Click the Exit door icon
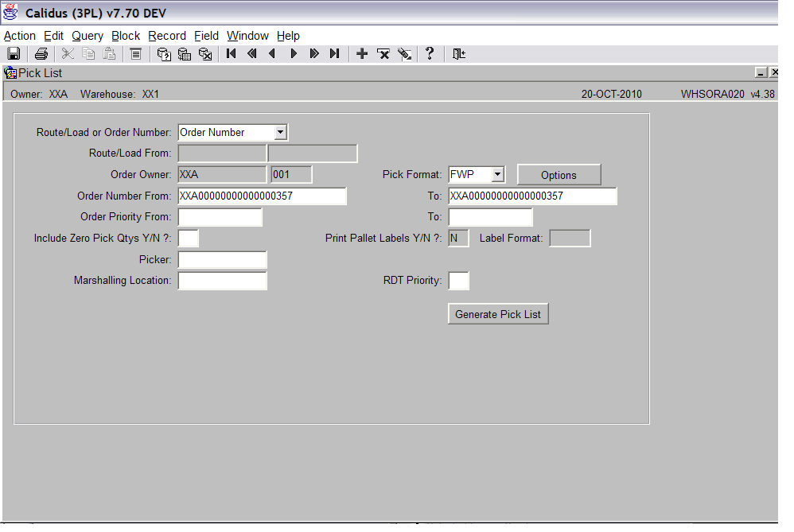Image resolution: width=794 pixels, height=532 pixels. (459, 53)
